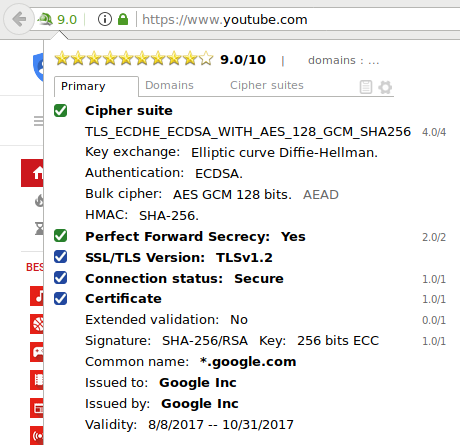Click the 9.0 rating extension icon
The height and width of the screenshot is (445, 460).
58,20
